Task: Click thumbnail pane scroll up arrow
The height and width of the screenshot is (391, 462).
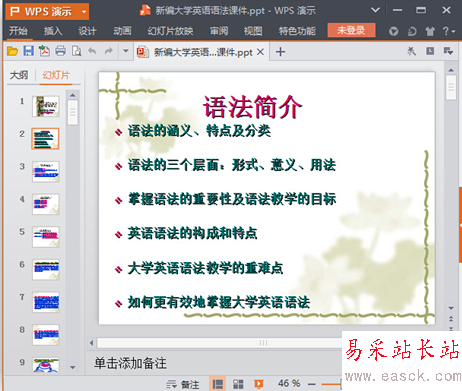Action: point(73,95)
